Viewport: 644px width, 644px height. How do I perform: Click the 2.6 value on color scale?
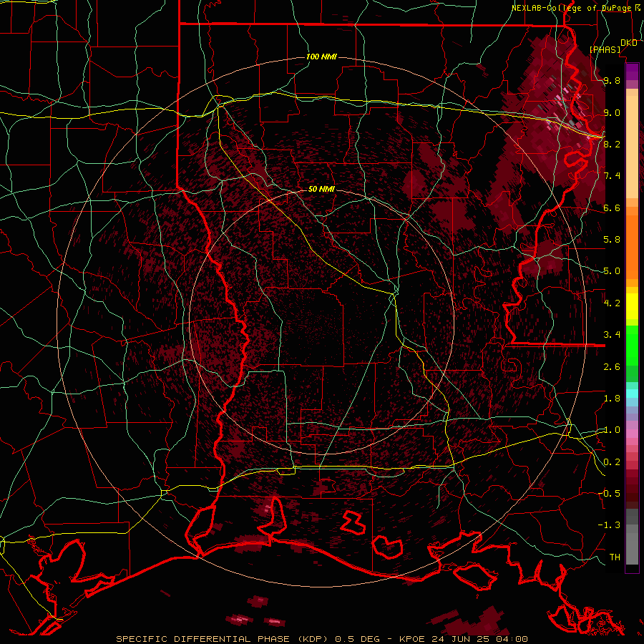click(x=612, y=367)
